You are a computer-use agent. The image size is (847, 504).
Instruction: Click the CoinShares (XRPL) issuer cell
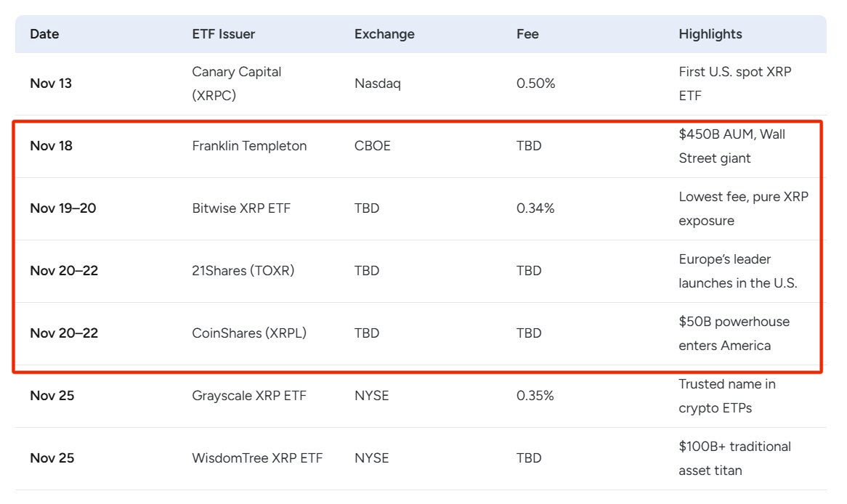pos(249,333)
